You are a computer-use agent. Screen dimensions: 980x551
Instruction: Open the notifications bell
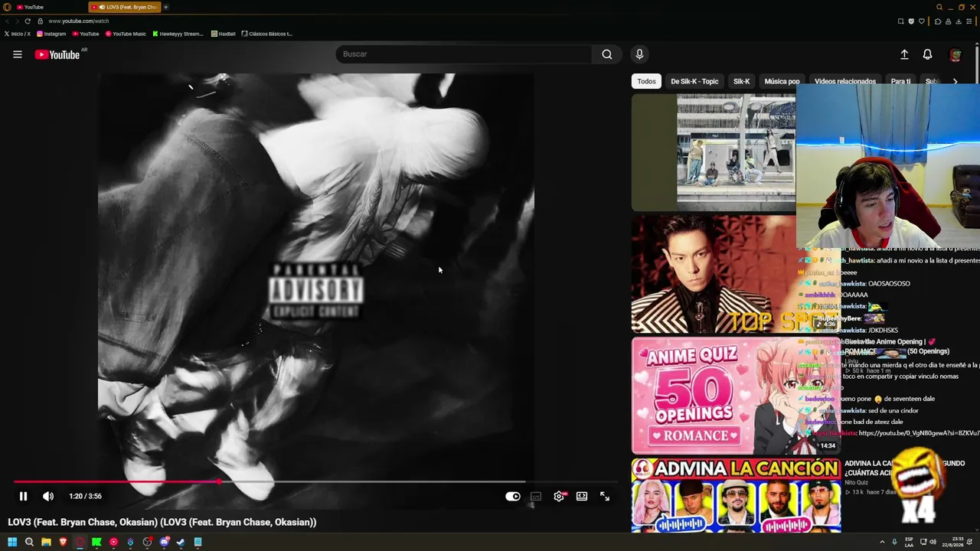tap(927, 54)
